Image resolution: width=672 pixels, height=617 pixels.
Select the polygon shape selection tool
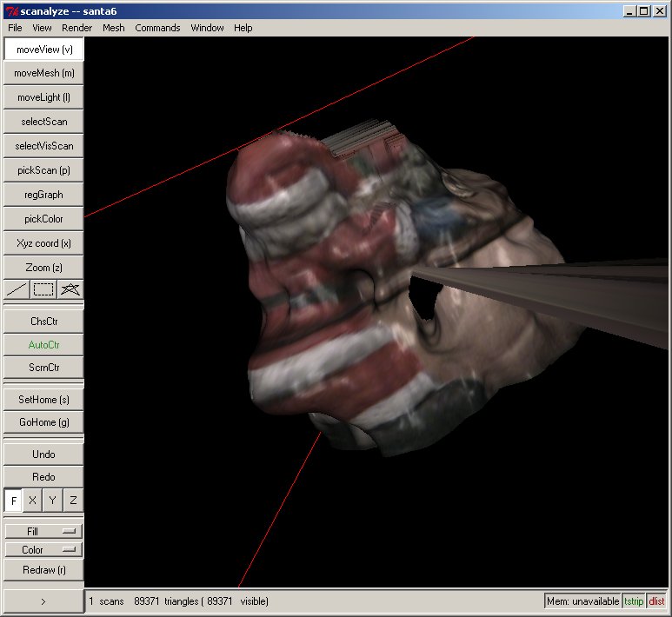(70, 289)
